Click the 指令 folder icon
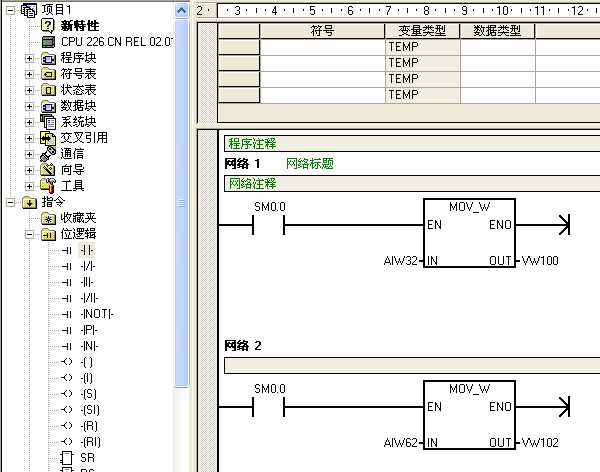The width and height of the screenshot is (600, 472). [x=29, y=202]
